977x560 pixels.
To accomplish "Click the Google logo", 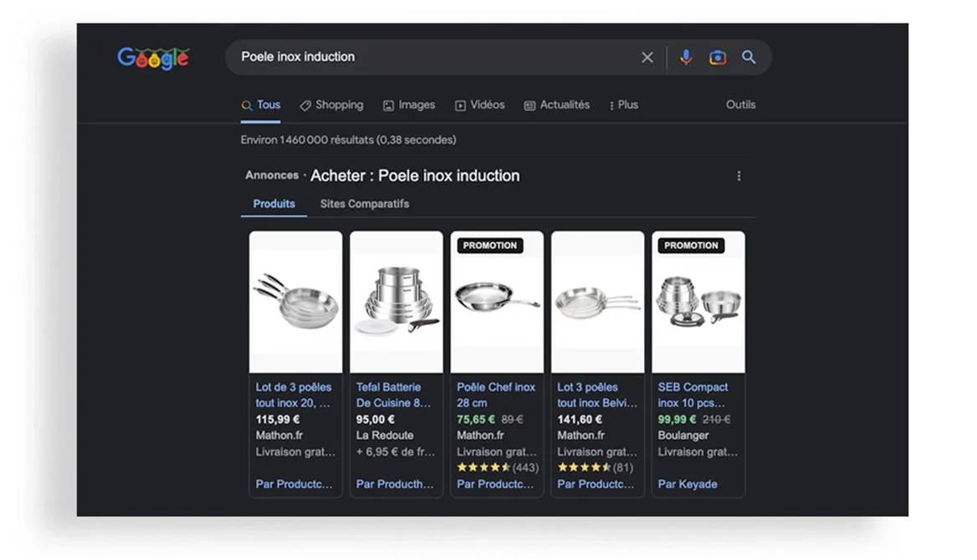I will coord(153,58).
